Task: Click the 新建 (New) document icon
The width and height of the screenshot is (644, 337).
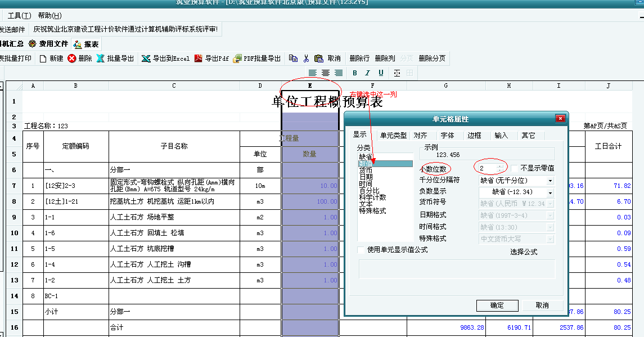Action: 43,59
